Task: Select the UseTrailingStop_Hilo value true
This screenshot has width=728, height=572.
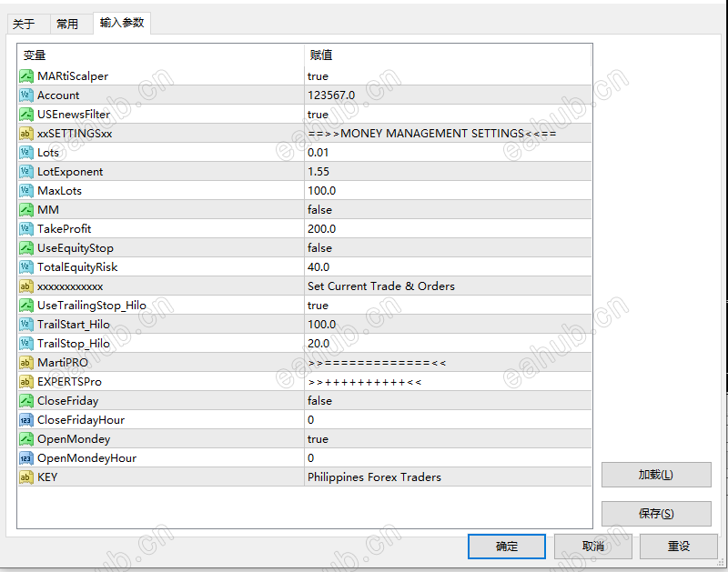Action: [x=318, y=306]
